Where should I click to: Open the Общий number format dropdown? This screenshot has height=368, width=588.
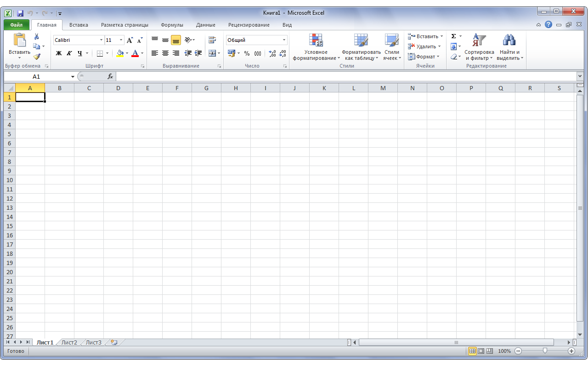pos(284,40)
